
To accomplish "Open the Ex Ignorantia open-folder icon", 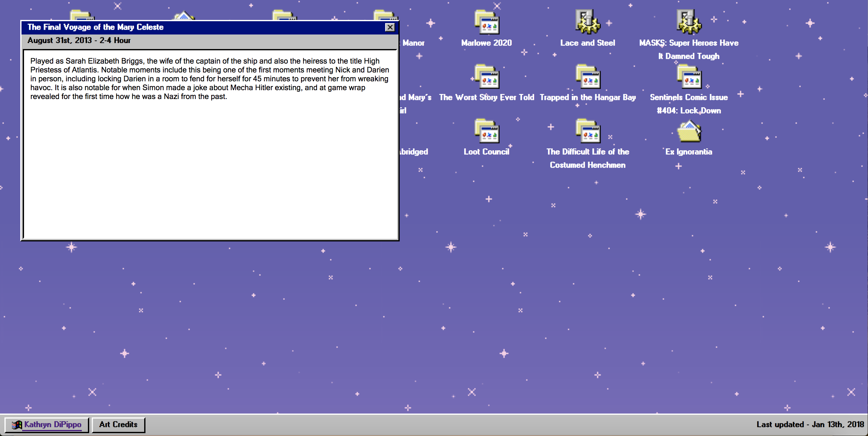I will [x=688, y=131].
